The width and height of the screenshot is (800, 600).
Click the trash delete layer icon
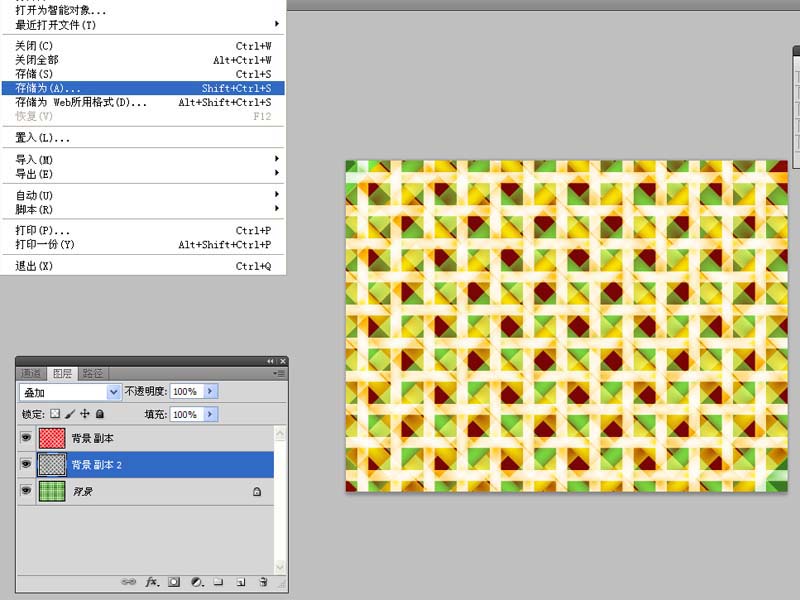coord(263,582)
